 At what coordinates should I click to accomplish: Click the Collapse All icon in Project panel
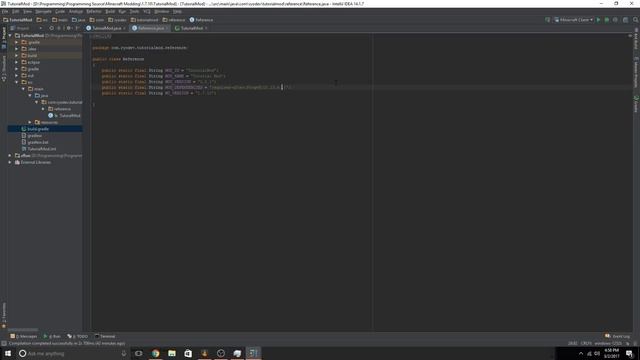(59, 28)
